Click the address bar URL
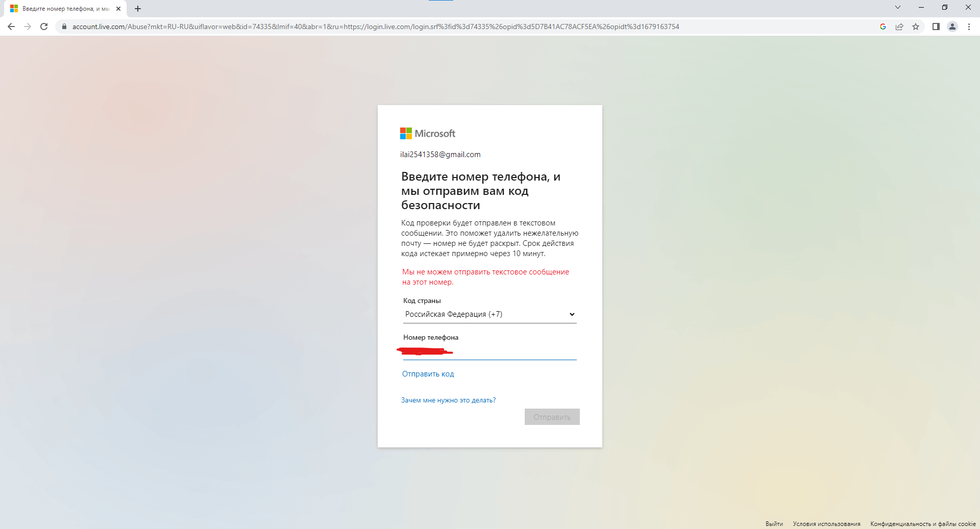 coord(376,27)
